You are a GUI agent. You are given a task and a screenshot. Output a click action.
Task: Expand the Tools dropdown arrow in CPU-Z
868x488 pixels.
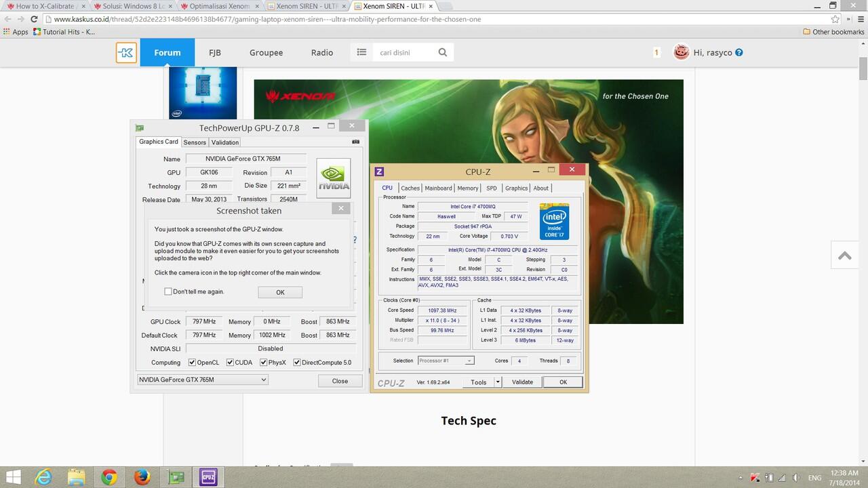click(x=498, y=382)
